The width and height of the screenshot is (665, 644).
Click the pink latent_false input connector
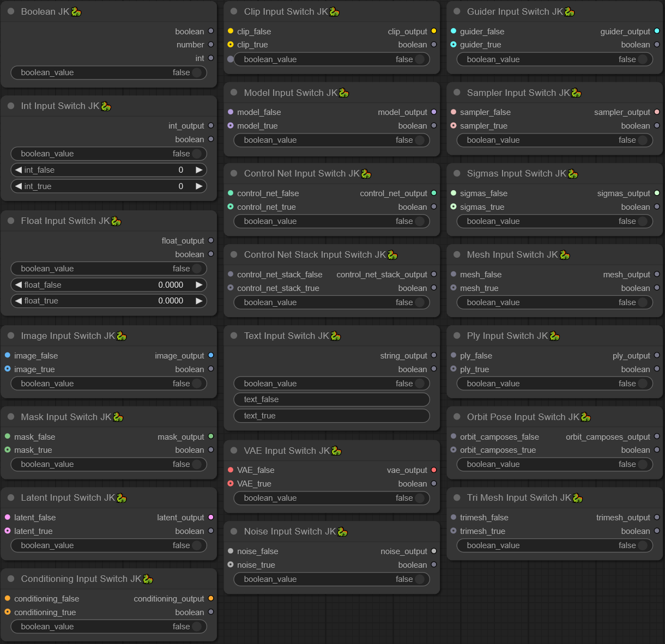click(x=8, y=517)
